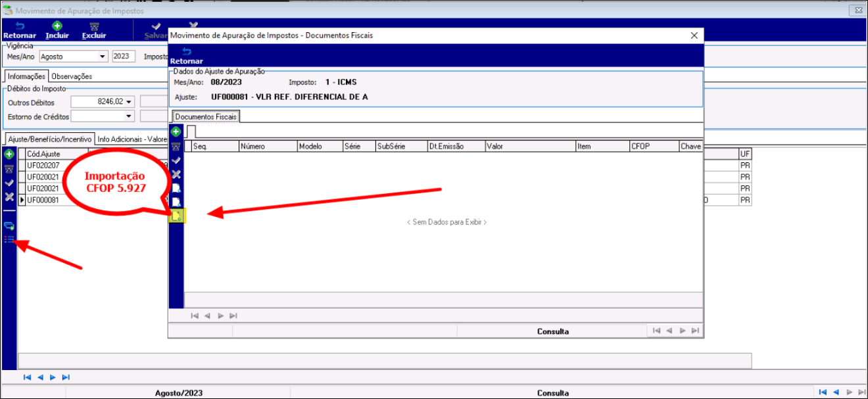The image size is (868, 399).
Task: Click the year field showing 2023
Action: click(x=124, y=57)
